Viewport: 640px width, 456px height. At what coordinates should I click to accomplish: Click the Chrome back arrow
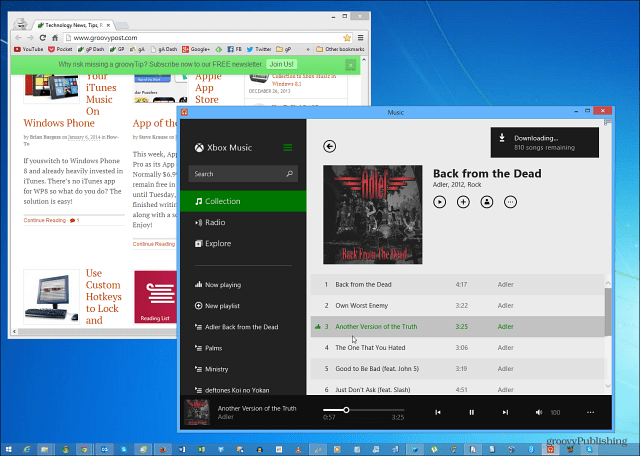[18, 38]
